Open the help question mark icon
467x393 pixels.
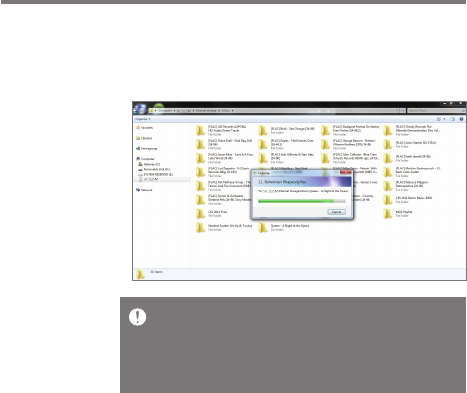(x=461, y=119)
